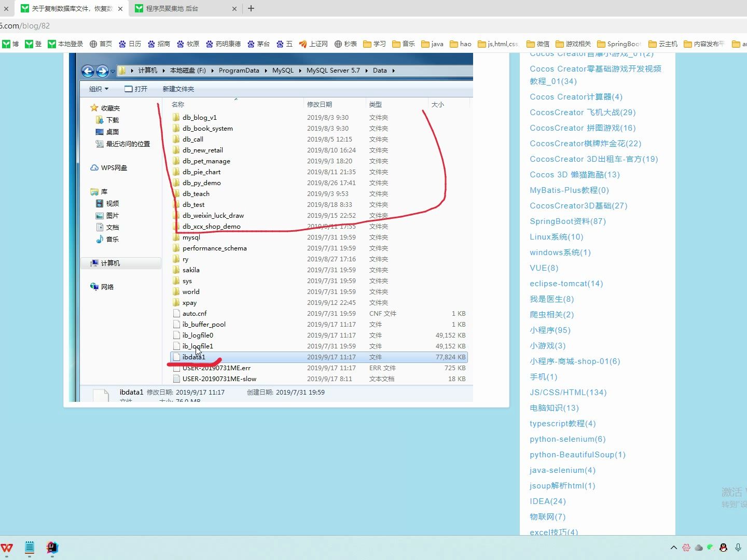747x560 pixels.
Task: Show hidden system tray icons
Action: (673, 548)
